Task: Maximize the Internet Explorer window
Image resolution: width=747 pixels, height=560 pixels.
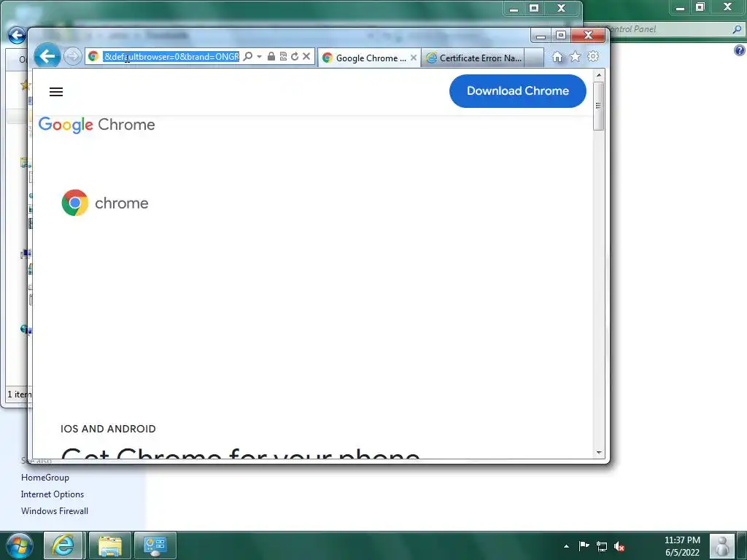Action: 561,35
